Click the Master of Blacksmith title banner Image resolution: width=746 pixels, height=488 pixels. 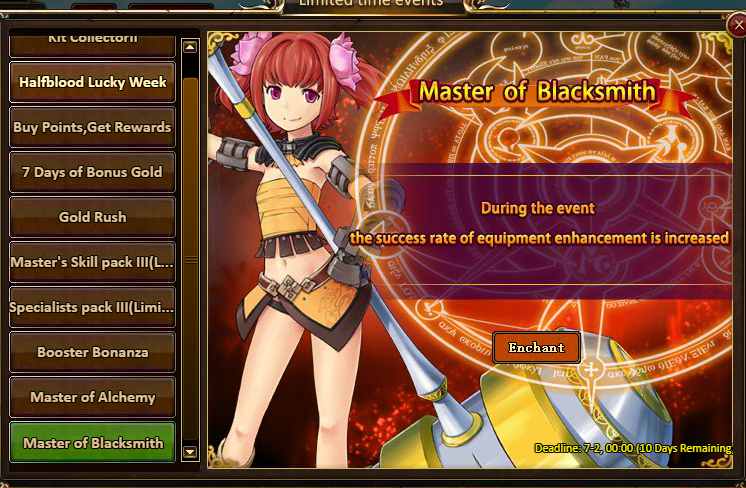(536, 93)
